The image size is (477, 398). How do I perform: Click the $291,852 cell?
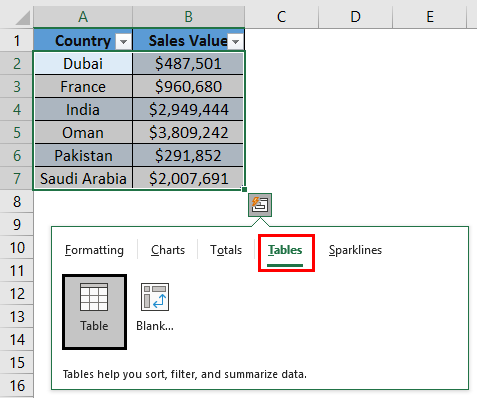coord(188,156)
